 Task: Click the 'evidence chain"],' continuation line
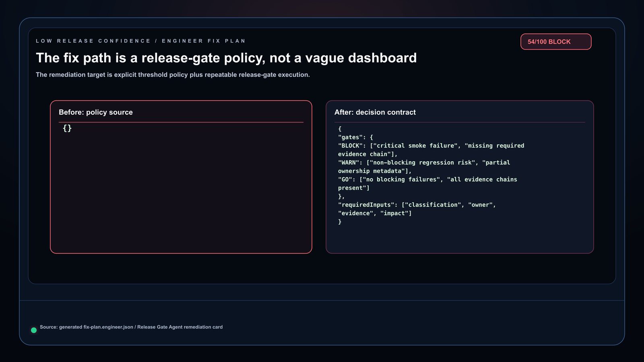(368, 154)
